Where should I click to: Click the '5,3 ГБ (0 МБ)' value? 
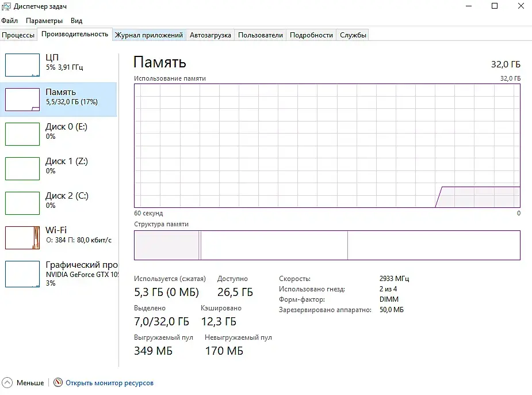[x=166, y=292]
